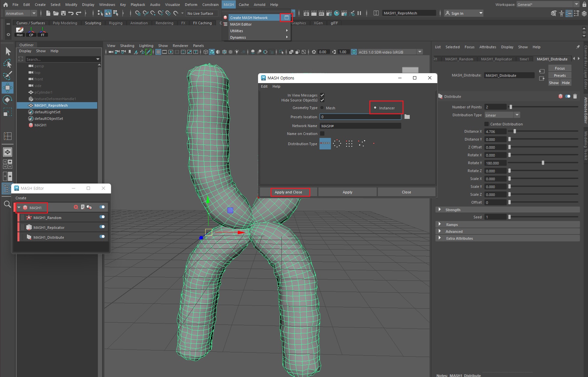This screenshot has height=377, width=588.
Task: Click Close button in MASH Options
Action: 406,192
